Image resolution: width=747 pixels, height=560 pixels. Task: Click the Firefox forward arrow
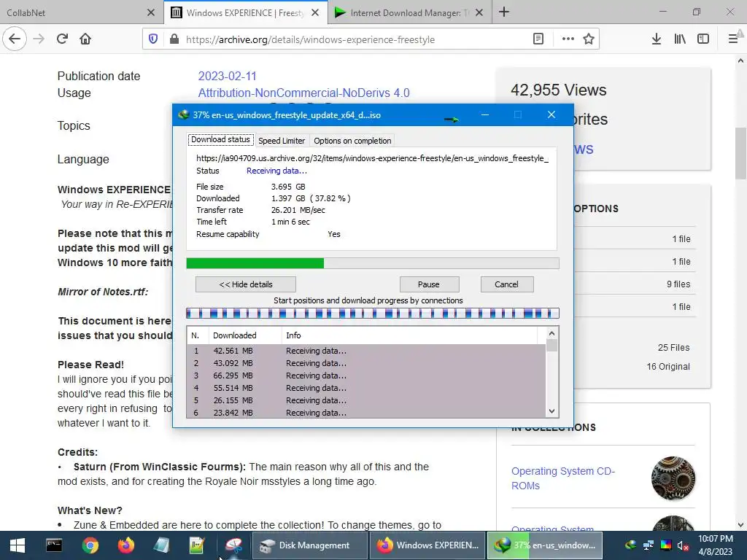(39, 39)
